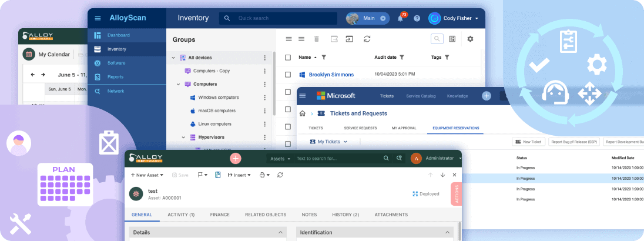The image size is (644, 241).
Task: Open the New Asset dropdown
Action: (x=147, y=175)
